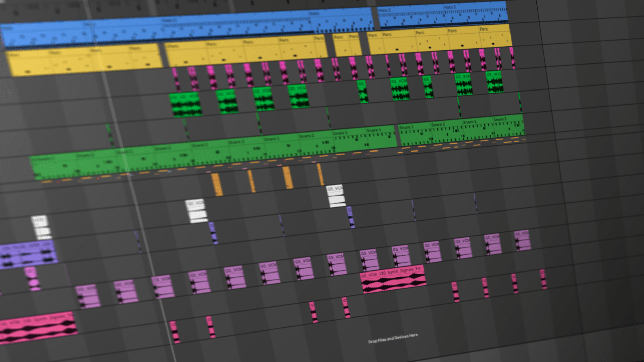Select the GS_VCM_130_Synth_Signals_Fm pink audio clip in center
This screenshot has height=362, width=644.
[393, 280]
